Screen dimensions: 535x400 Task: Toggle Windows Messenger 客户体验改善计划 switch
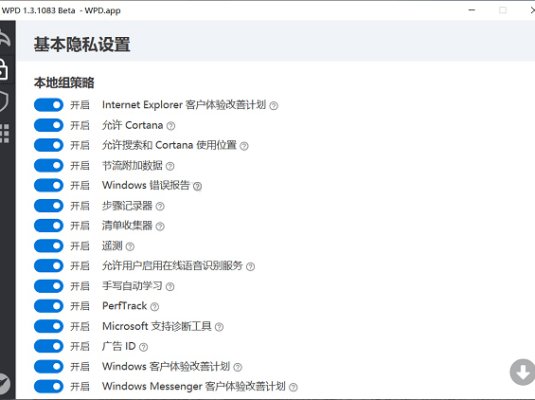tap(49, 386)
